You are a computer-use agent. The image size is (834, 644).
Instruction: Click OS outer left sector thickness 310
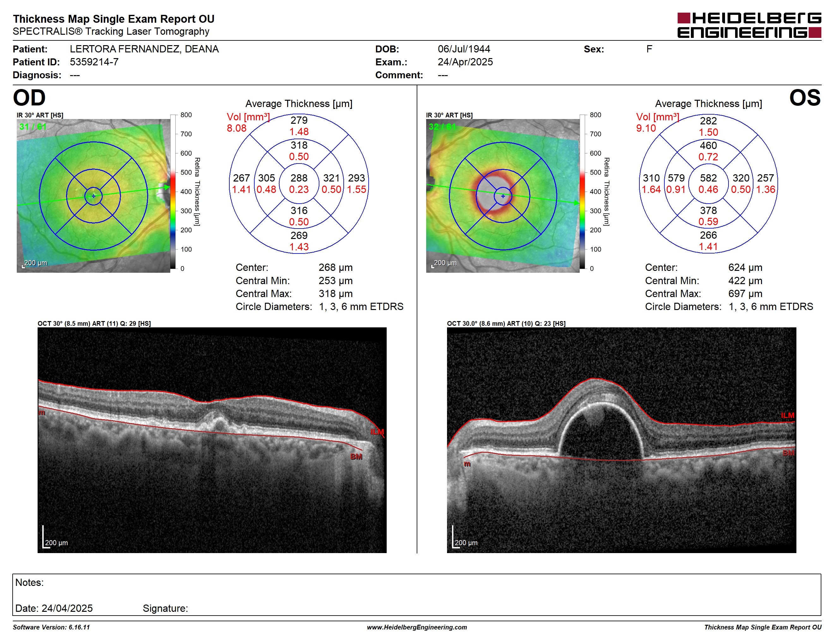(651, 178)
